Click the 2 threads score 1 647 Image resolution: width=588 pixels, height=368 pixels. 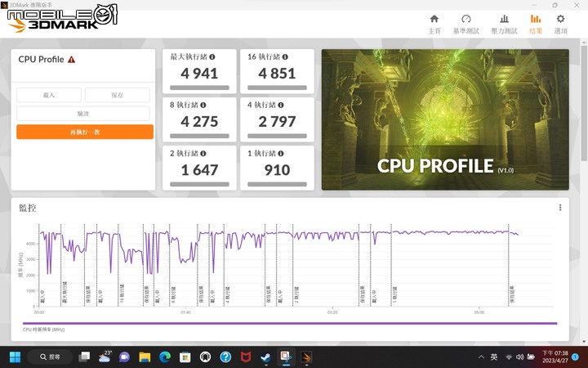[x=199, y=170]
